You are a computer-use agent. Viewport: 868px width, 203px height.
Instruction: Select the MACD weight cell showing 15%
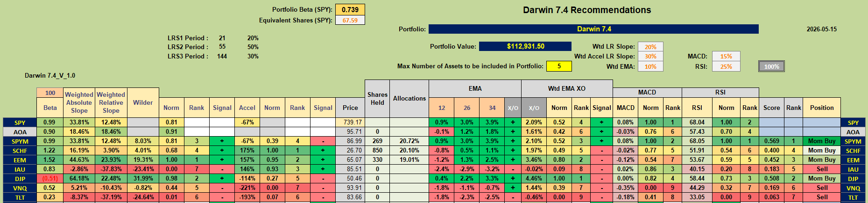tap(726, 56)
